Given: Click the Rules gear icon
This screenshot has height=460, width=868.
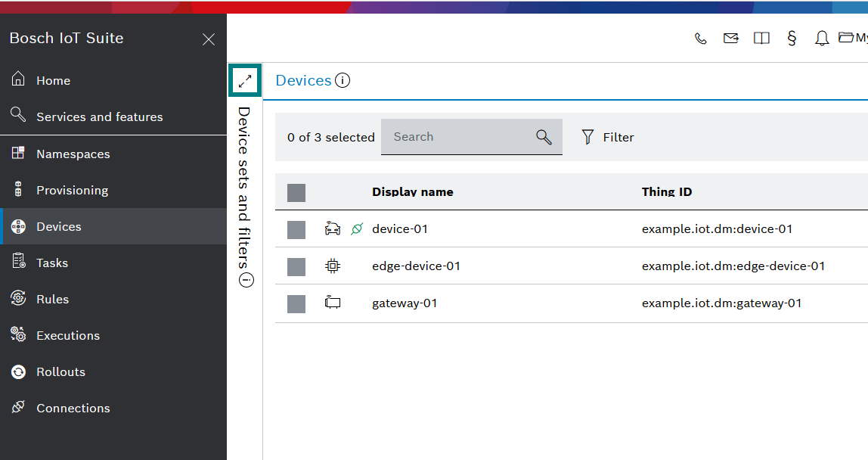Looking at the screenshot, I should tap(18, 297).
